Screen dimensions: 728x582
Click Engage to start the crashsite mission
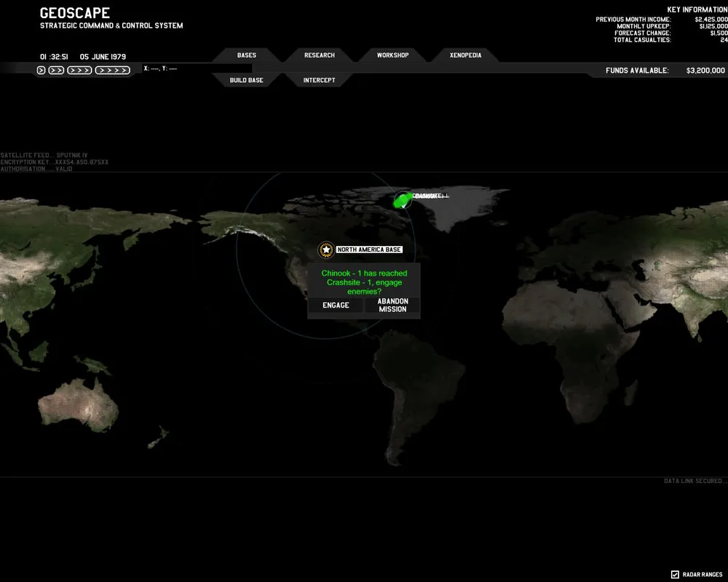[336, 305]
